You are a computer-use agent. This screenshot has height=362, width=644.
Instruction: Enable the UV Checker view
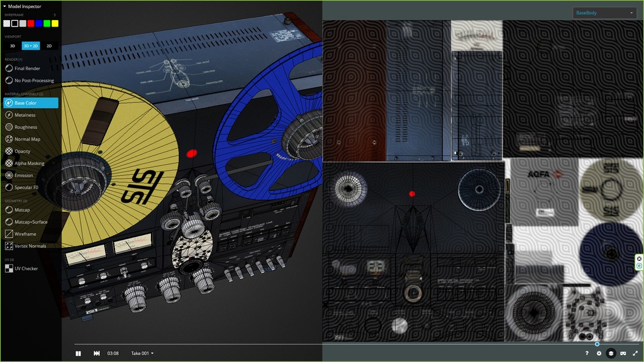26,268
